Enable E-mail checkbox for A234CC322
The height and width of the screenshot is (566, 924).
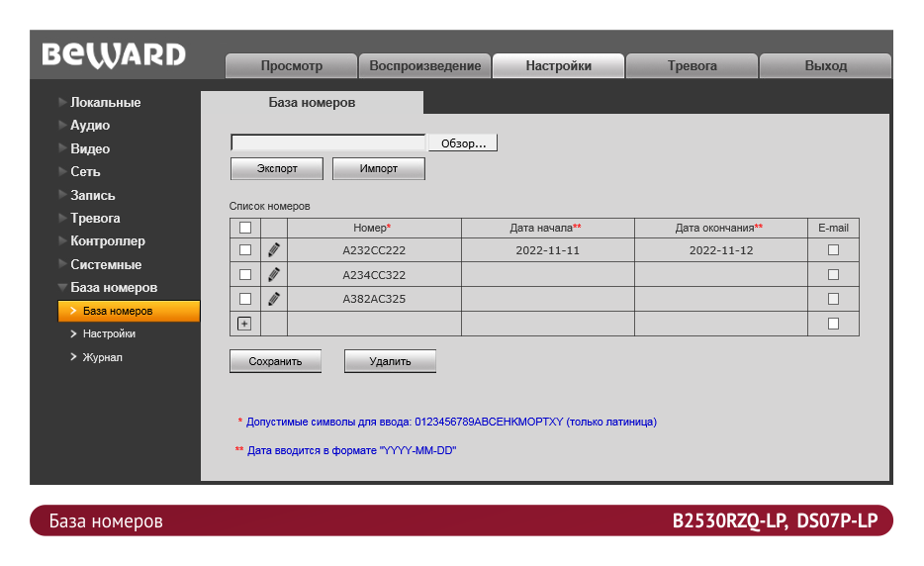point(833,274)
